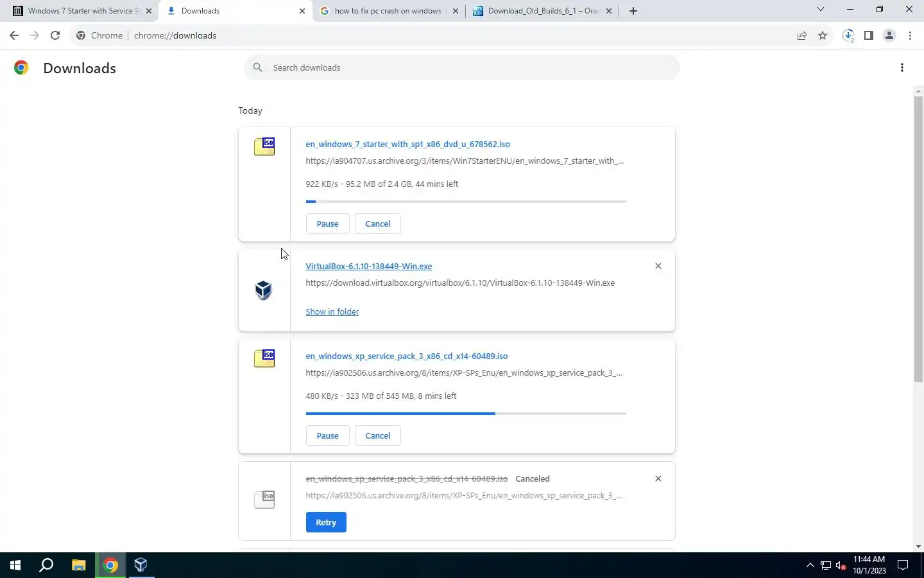Image resolution: width=924 pixels, height=578 pixels.
Task: Remove VirtualBox entry from downloads list
Action: 658,266
